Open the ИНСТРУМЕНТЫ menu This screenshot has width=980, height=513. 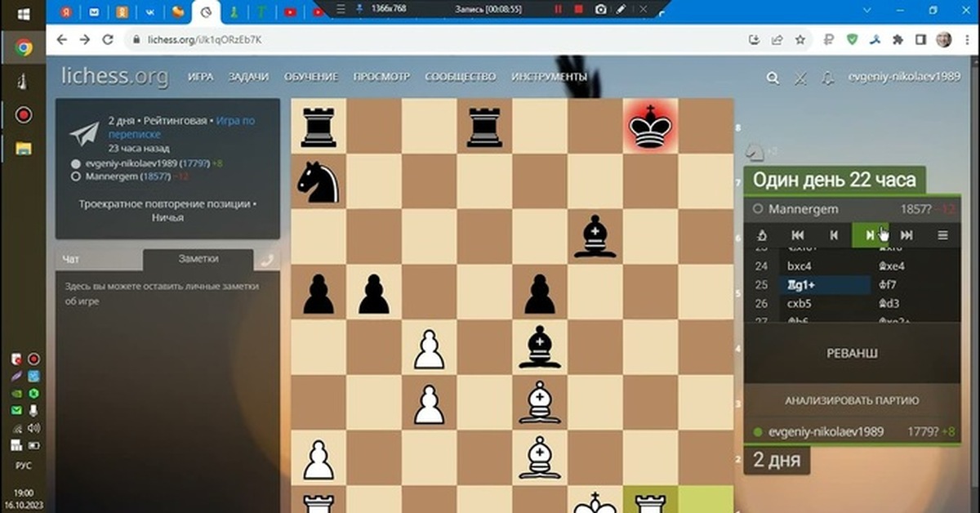(x=549, y=77)
